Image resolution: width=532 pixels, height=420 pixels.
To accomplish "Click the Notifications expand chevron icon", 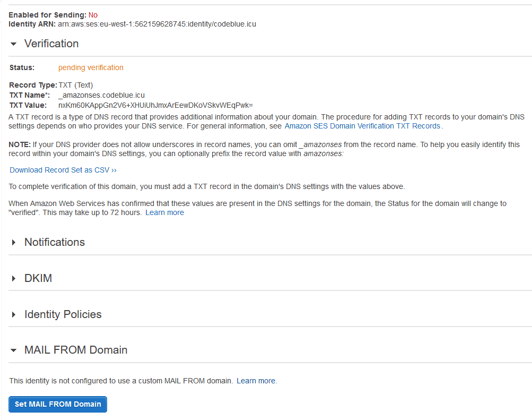I will tap(13, 242).
